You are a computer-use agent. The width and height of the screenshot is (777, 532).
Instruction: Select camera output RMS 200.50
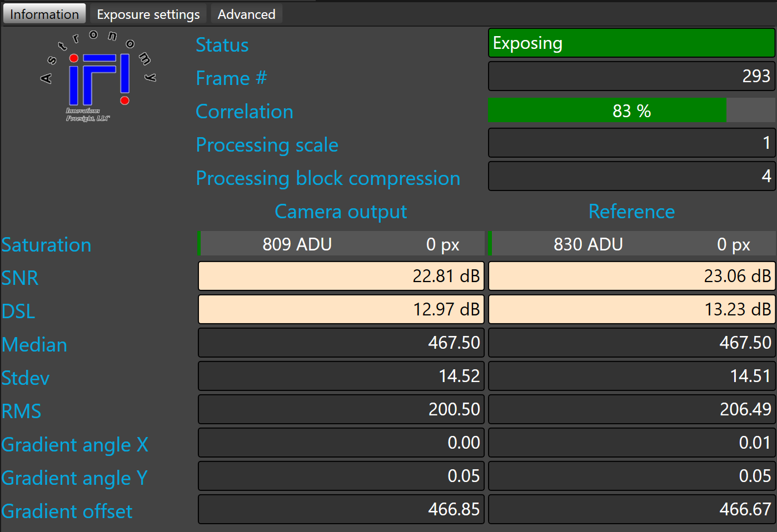[341, 409]
